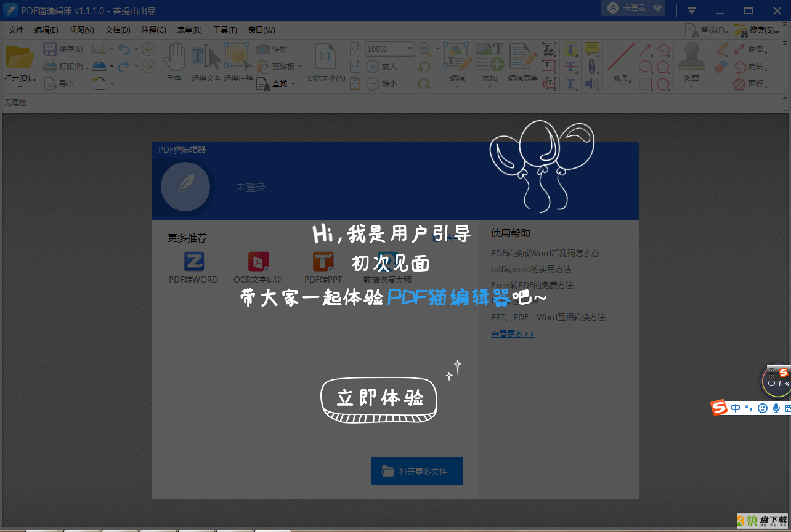Screen dimensions: 791x532
Task: Click the Open folder icon
Action: (20, 57)
